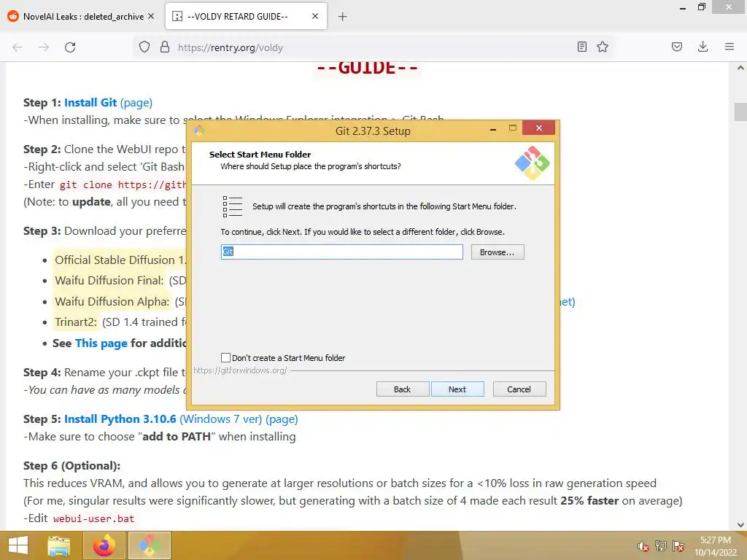The image size is (747, 560).
Task: Go Back in Git Setup
Action: [403, 389]
